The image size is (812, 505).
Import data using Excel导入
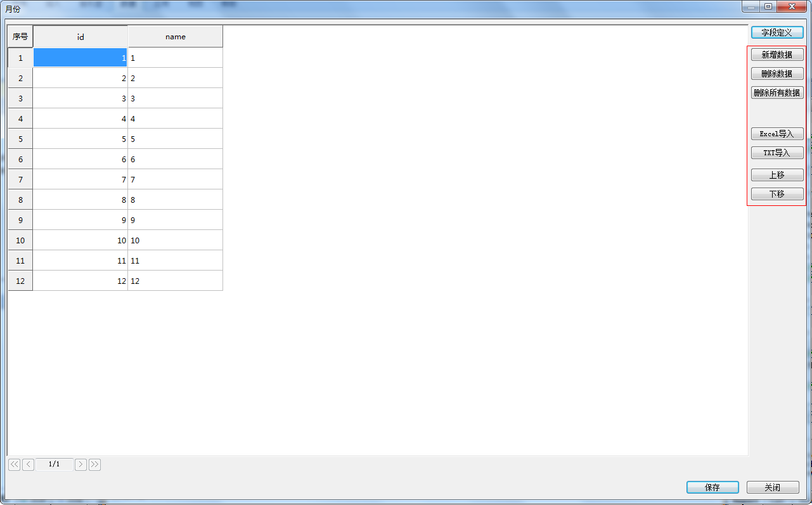[777, 134]
